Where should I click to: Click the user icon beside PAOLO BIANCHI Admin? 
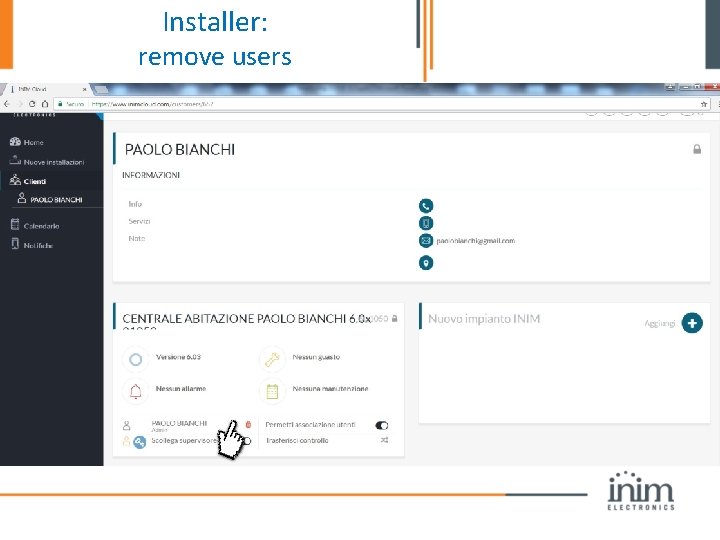tap(126, 425)
